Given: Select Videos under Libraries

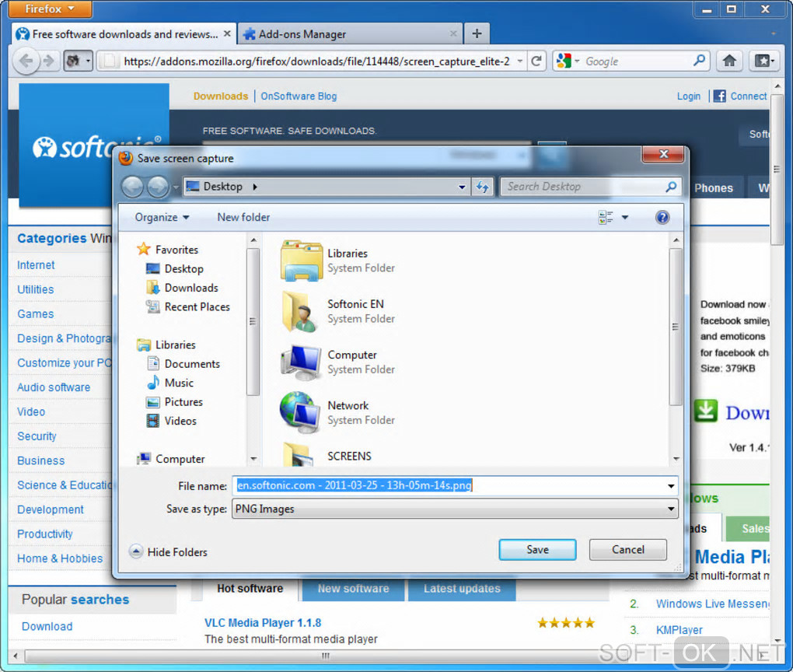Looking at the screenshot, I should 172,421.
